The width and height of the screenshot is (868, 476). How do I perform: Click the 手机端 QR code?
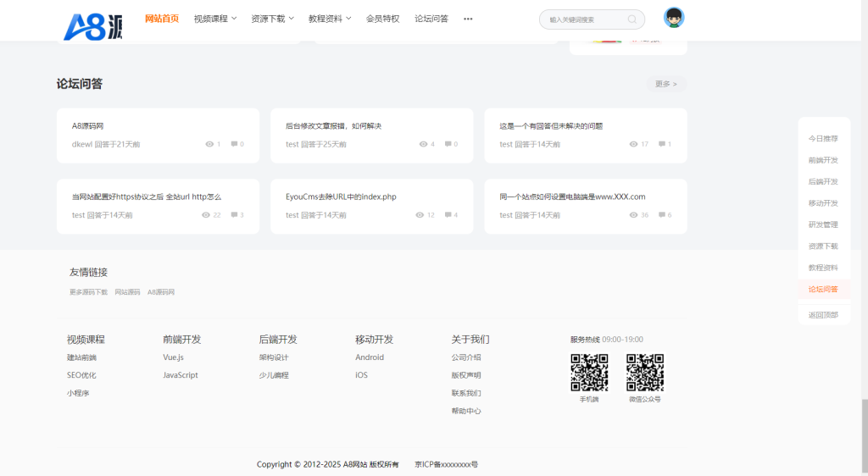[589, 373]
